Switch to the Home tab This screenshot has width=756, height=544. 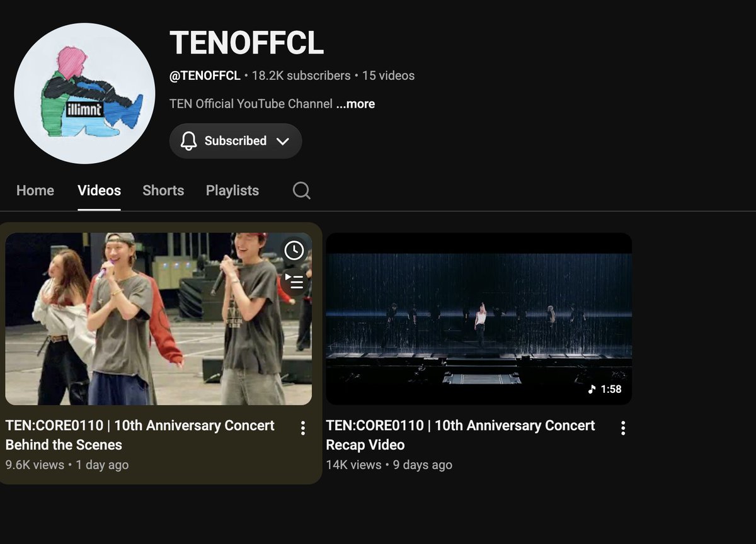tap(35, 190)
